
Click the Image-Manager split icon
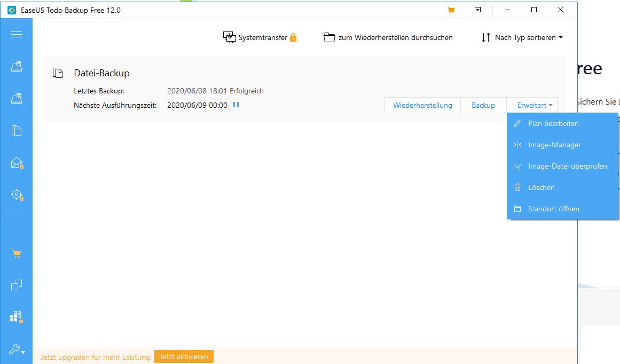coord(517,145)
